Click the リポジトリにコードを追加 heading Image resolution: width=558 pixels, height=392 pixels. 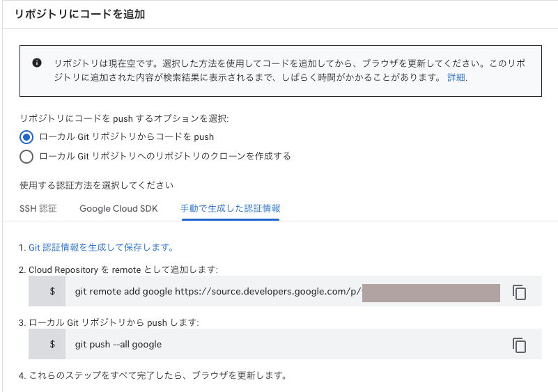click(x=80, y=14)
